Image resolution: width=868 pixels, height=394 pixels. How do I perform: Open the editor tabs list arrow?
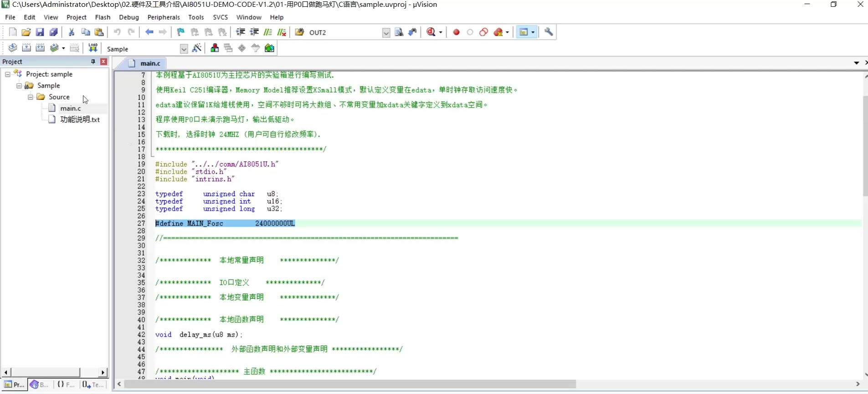click(x=857, y=63)
